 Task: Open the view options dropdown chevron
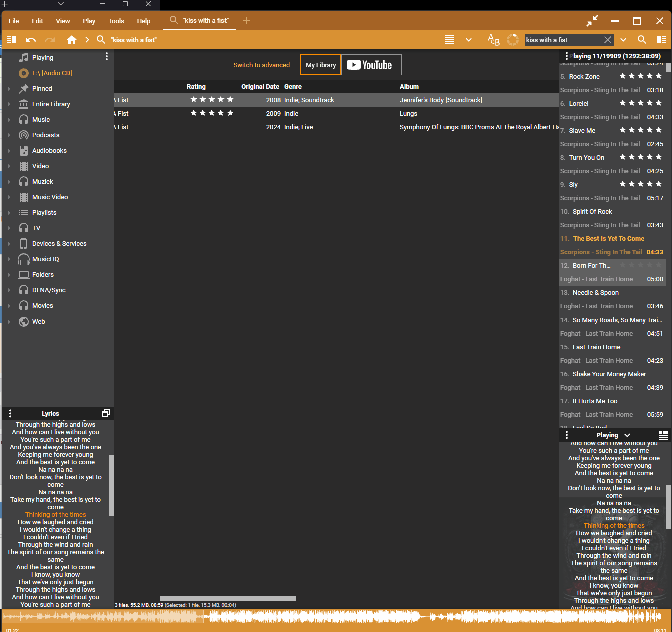[x=469, y=40]
